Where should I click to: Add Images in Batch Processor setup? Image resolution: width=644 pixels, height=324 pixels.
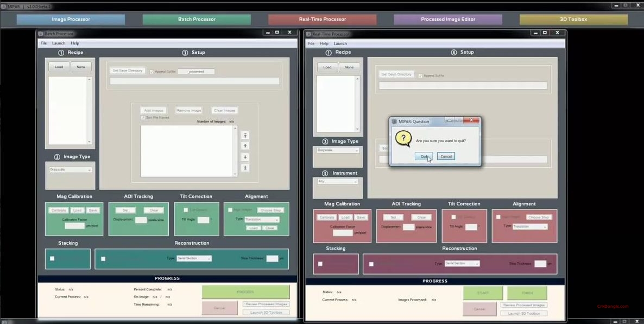(154, 111)
